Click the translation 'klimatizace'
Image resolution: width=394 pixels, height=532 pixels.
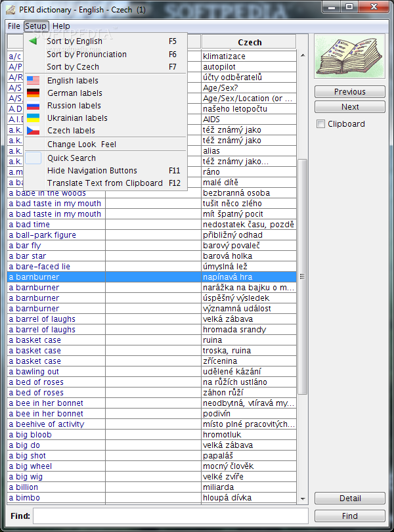tap(224, 56)
